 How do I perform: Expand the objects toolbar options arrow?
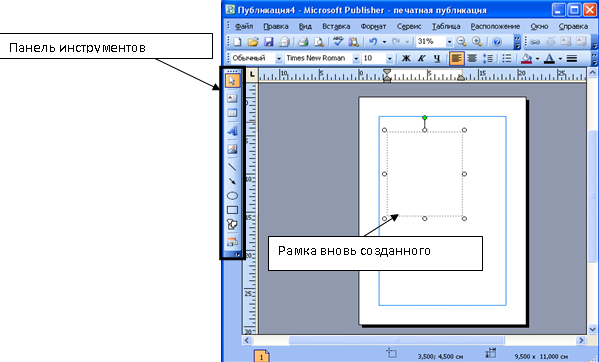[237, 254]
